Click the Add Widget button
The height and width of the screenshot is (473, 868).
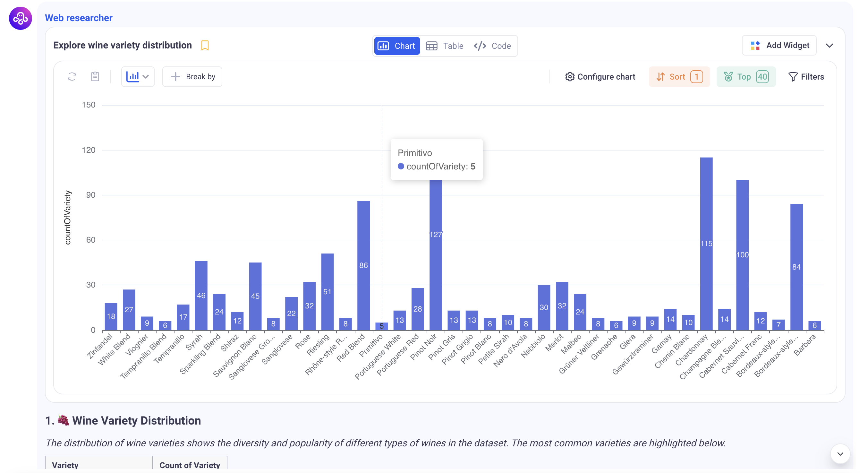[779, 45]
